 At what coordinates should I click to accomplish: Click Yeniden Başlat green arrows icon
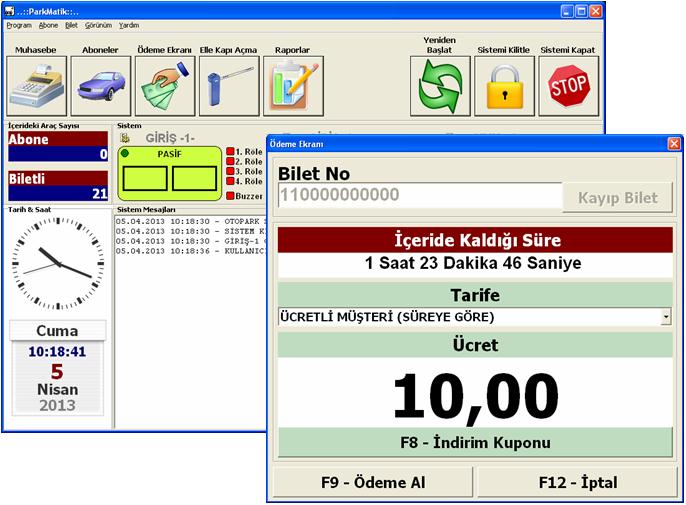[x=440, y=87]
